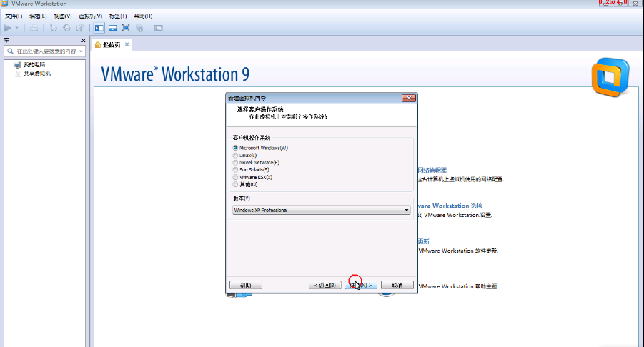
Task: Switch to the 起始页 tab
Action: (112, 45)
